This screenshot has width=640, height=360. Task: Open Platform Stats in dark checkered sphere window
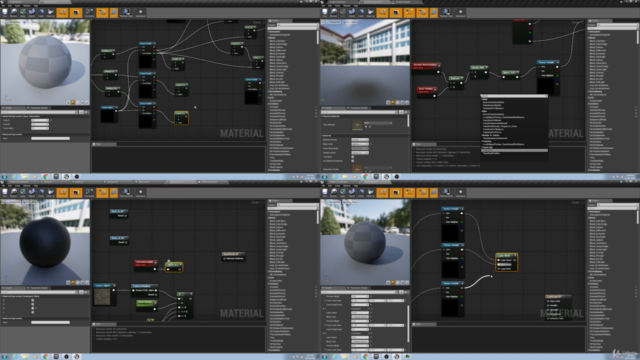pyautogui.click(x=446, y=192)
